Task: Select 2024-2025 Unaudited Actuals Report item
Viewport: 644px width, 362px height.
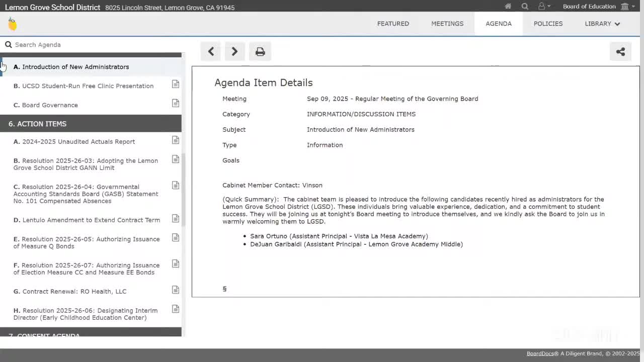Action: (78, 142)
